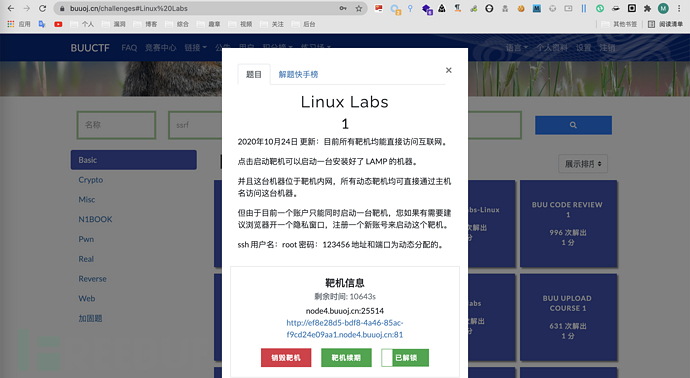Image resolution: width=690 pixels, height=378 pixels.
Task: Open the 个人资料 nav link
Action: 552,48
